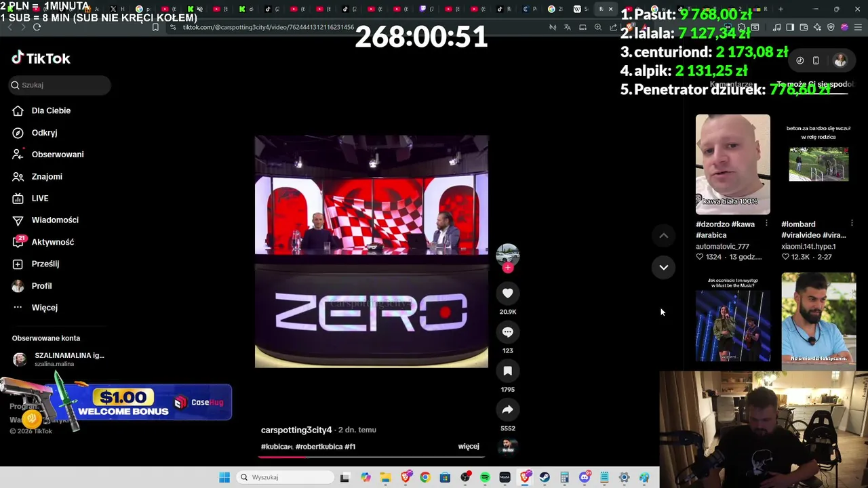The height and width of the screenshot is (488, 868).
Task: Toggle the browser sidebar panel
Action: (791, 27)
